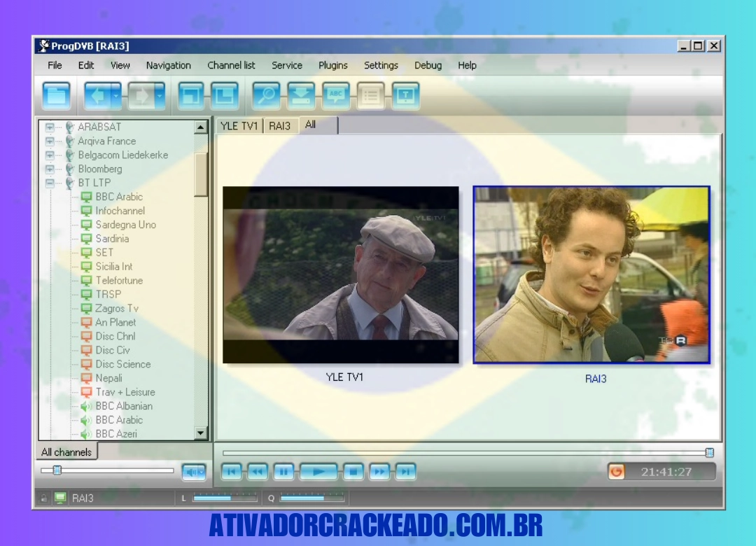The width and height of the screenshot is (756, 546).
Task: Open the Plugins menu
Action: pyautogui.click(x=332, y=65)
